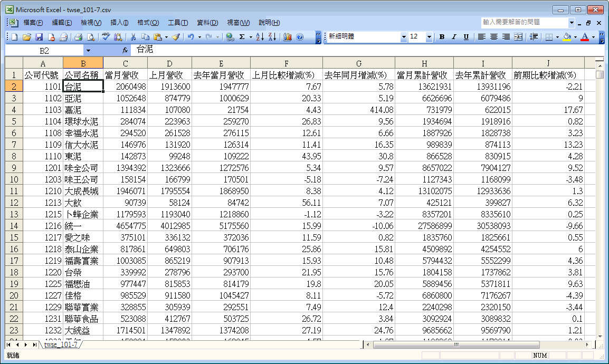Toggle underline formatting

pos(466,37)
